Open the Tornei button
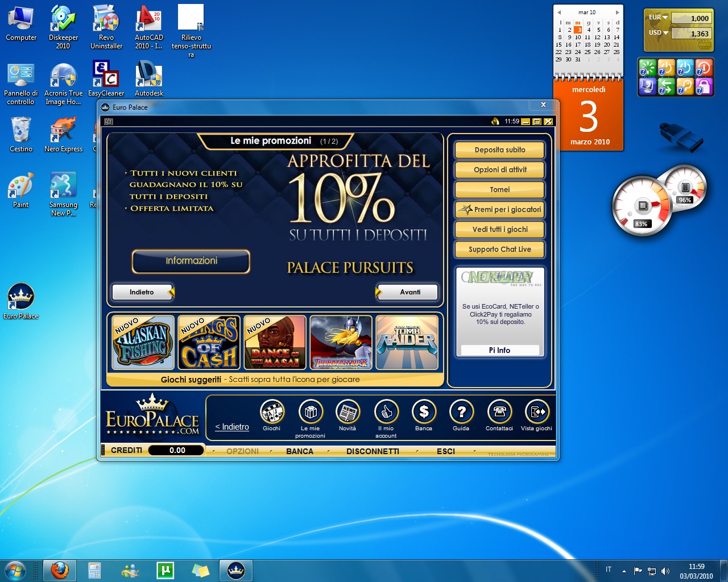728x582 pixels. point(500,190)
